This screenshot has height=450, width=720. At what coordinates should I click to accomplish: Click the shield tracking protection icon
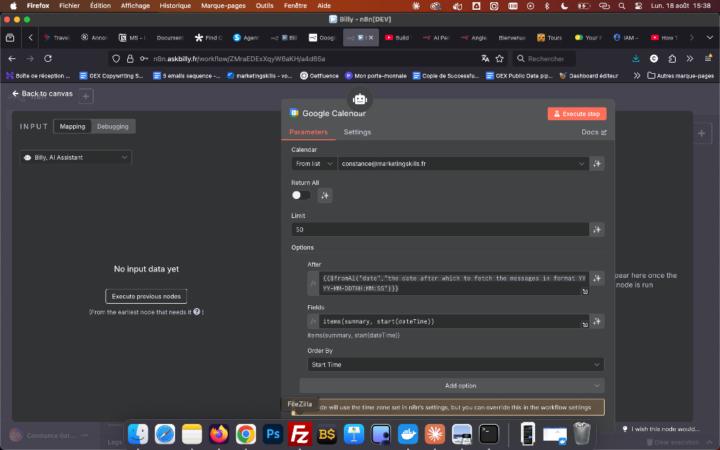click(x=116, y=59)
